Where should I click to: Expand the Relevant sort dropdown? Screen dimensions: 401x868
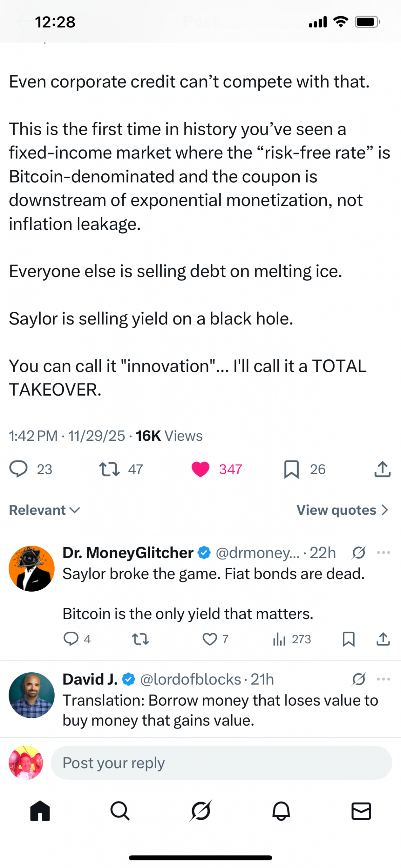(x=44, y=510)
